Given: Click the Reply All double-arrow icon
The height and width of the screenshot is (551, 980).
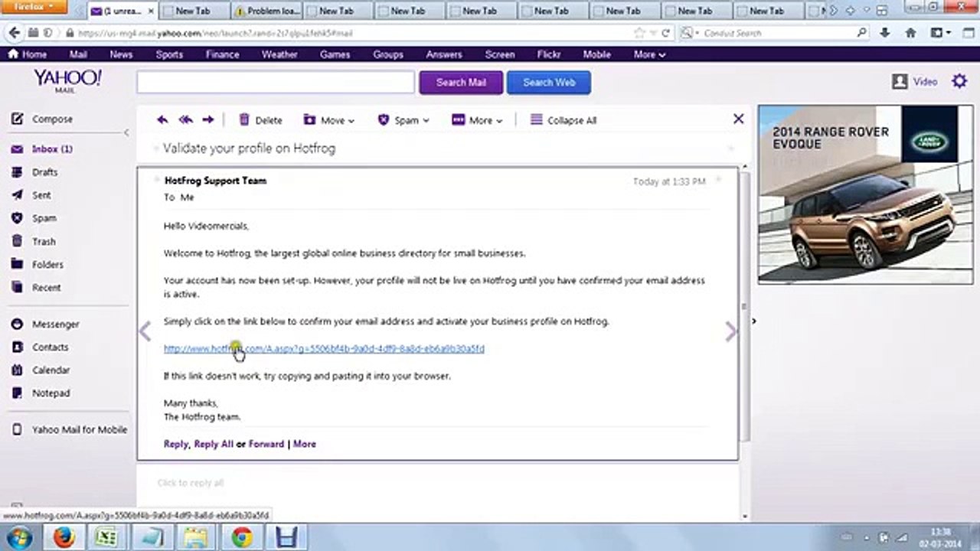Looking at the screenshot, I should point(185,120).
